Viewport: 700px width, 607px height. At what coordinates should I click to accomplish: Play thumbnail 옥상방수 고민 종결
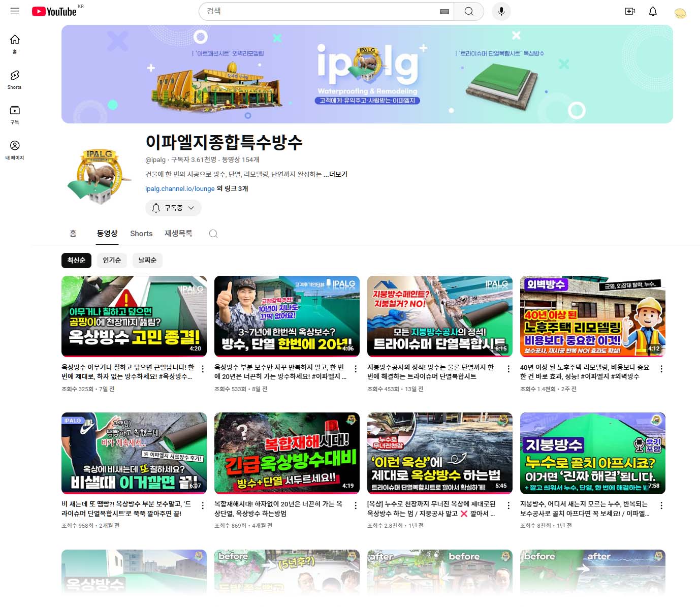tap(134, 316)
